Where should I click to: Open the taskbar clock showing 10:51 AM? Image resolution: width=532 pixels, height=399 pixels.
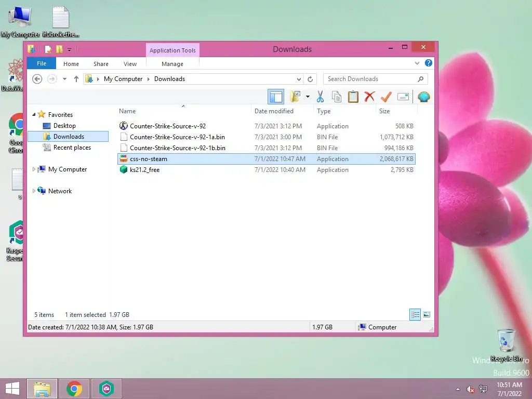tap(509, 389)
